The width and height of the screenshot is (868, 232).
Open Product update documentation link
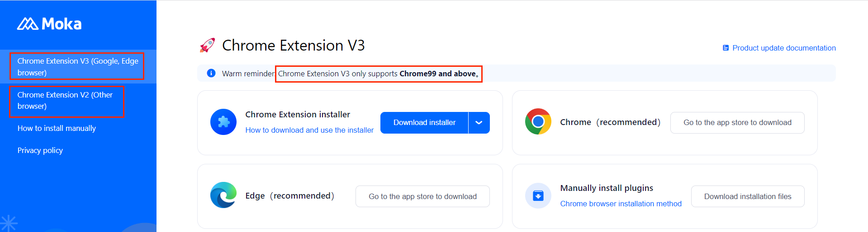click(x=784, y=48)
